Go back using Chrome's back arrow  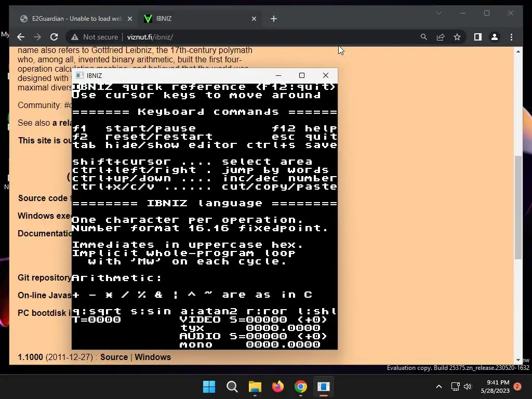coord(21,37)
